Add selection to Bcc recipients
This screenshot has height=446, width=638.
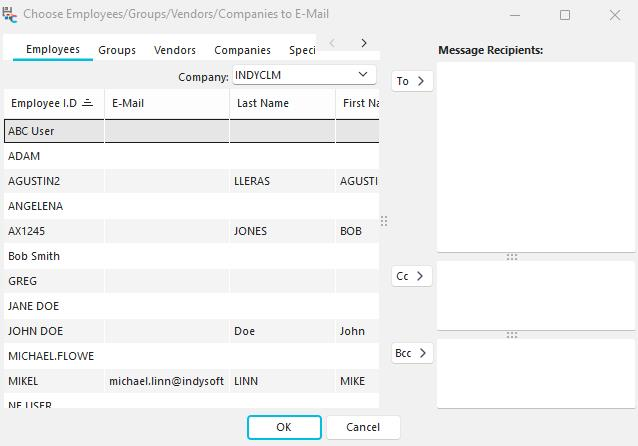412,353
